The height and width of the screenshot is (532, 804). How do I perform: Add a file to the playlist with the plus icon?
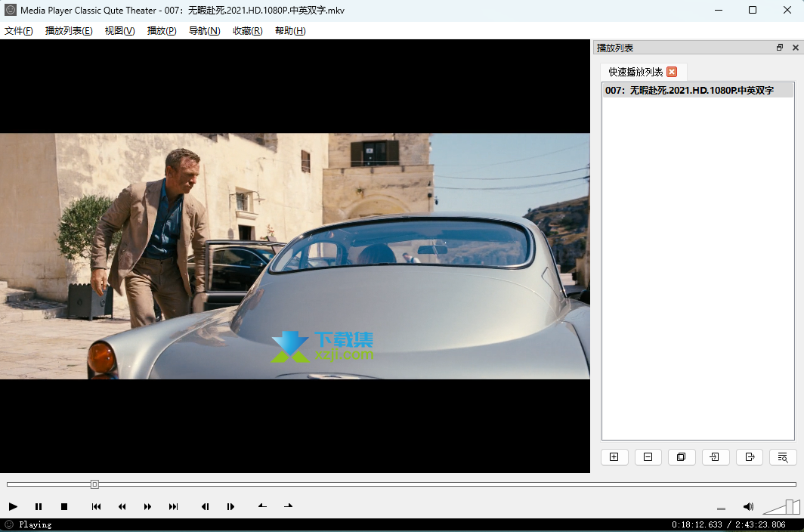pos(614,457)
